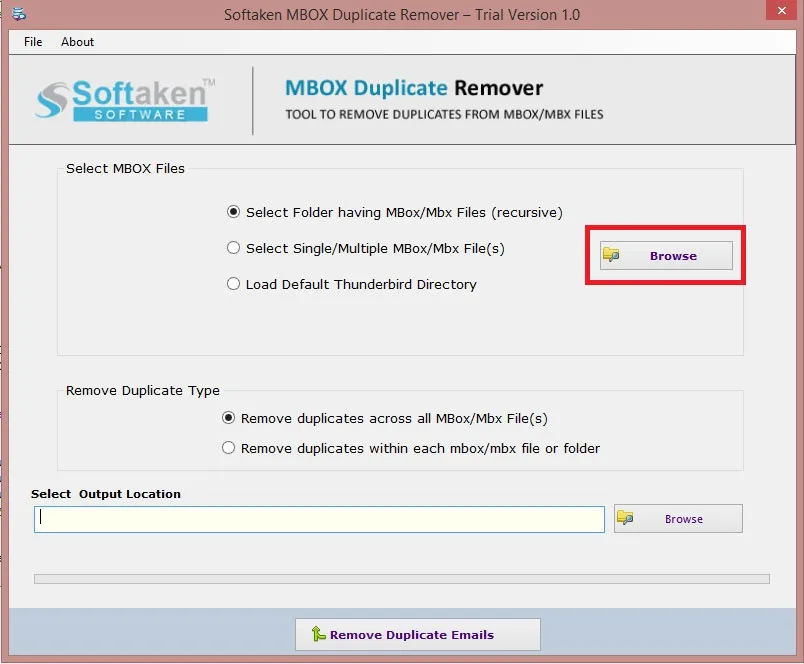Click the Softaken Software logo
The height and width of the screenshot is (664, 804).
click(125, 100)
